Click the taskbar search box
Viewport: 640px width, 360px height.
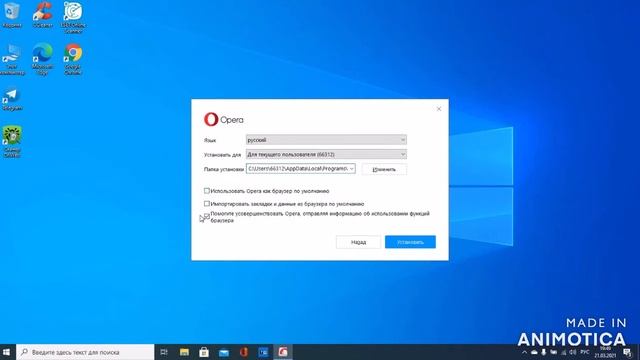(85, 352)
